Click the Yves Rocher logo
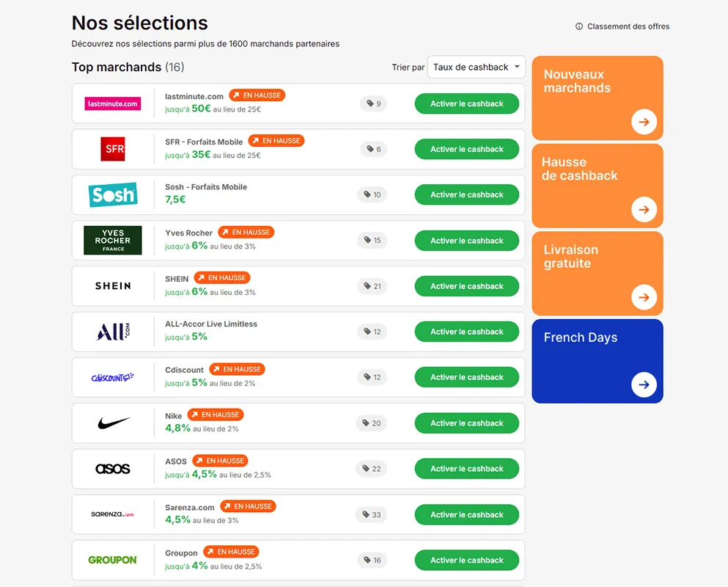The width and height of the screenshot is (728, 587). pos(112,240)
